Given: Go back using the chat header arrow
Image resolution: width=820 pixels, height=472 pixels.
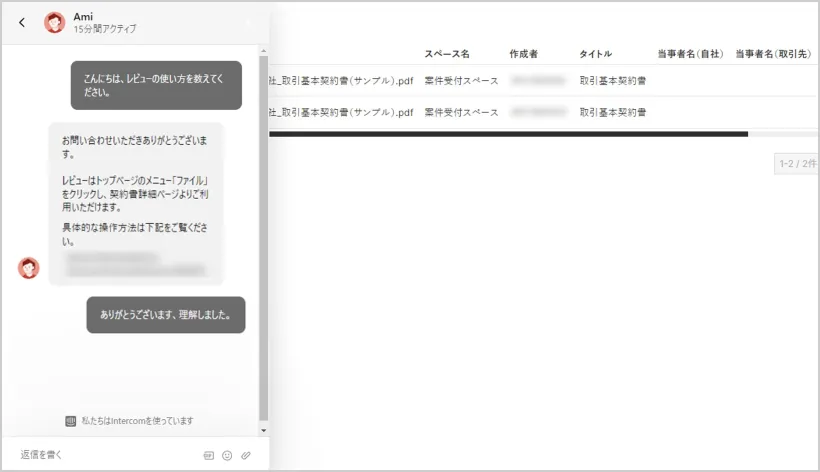Looking at the screenshot, I should [22, 23].
